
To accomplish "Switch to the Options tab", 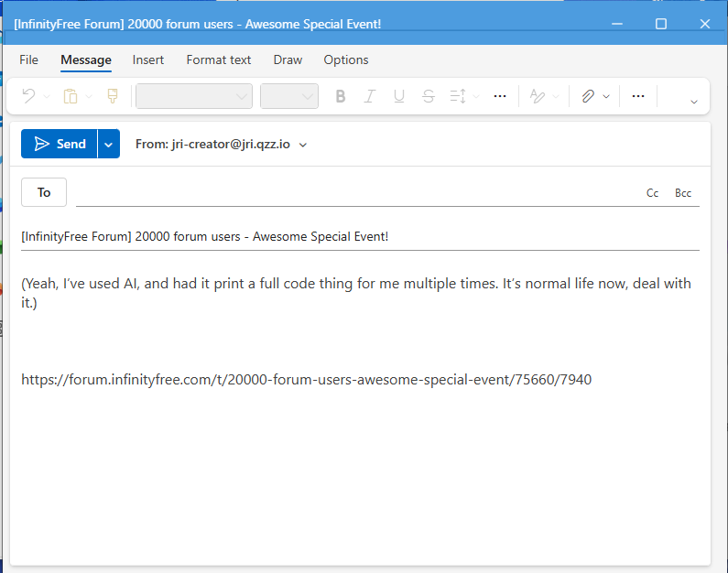I will coord(346,59).
